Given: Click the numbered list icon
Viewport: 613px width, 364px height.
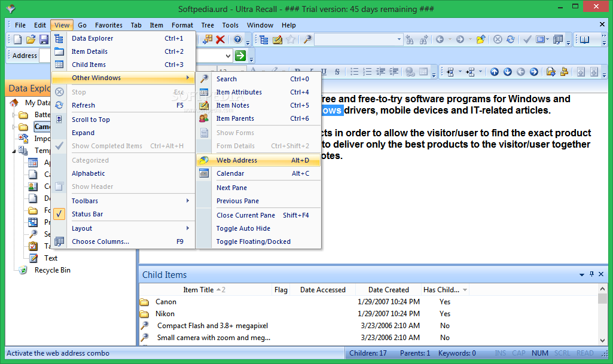Looking at the screenshot, I should tap(367, 72).
